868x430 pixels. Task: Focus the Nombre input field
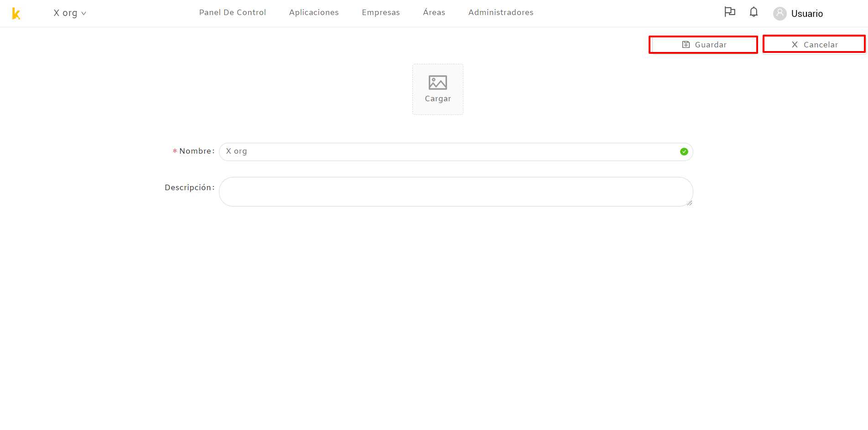[x=456, y=152]
